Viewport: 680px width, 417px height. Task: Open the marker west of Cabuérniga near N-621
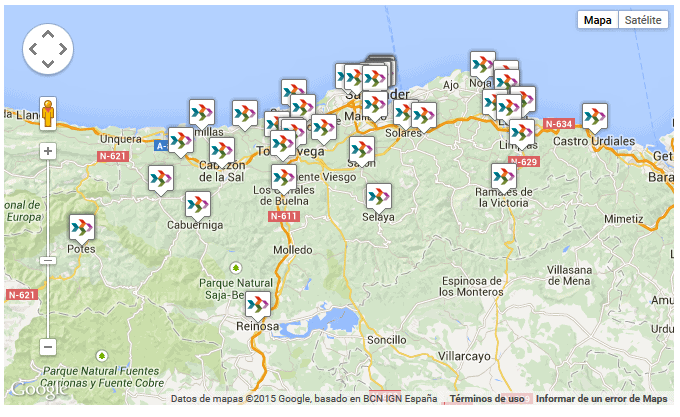[161, 179]
